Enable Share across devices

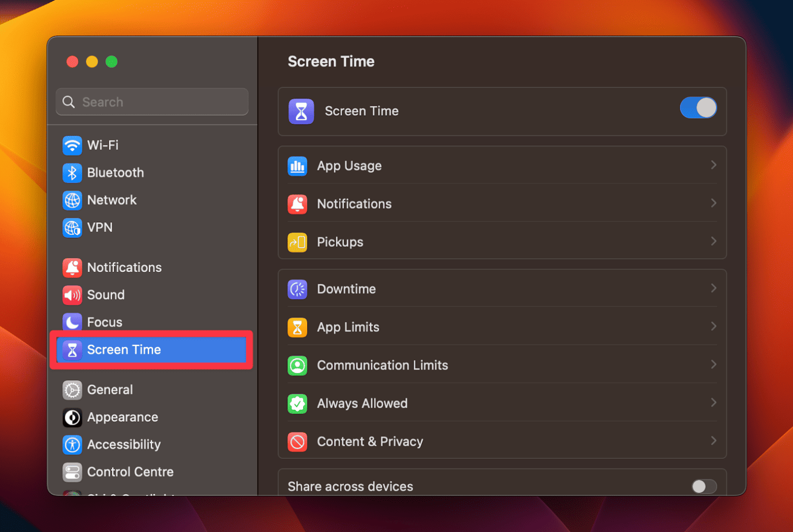pos(704,486)
